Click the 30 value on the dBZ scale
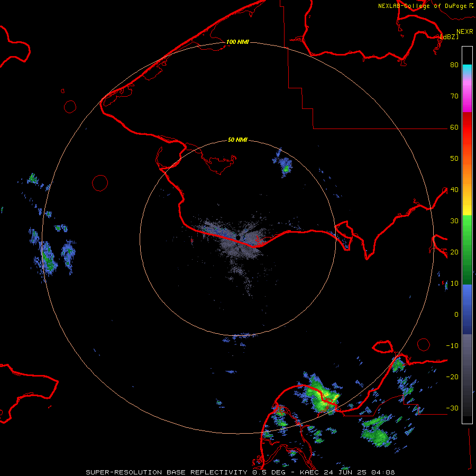This screenshot has height=476, width=476. tap(454, 221)
